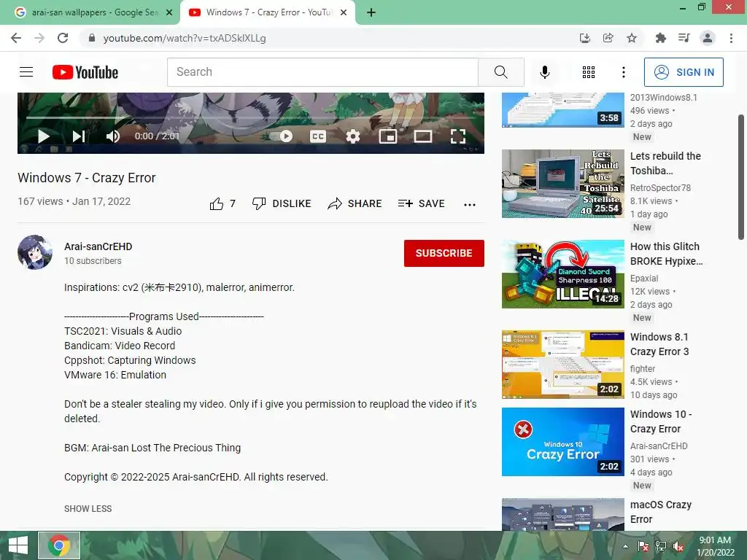Open more actions ellipsis under video

(470, 204)
